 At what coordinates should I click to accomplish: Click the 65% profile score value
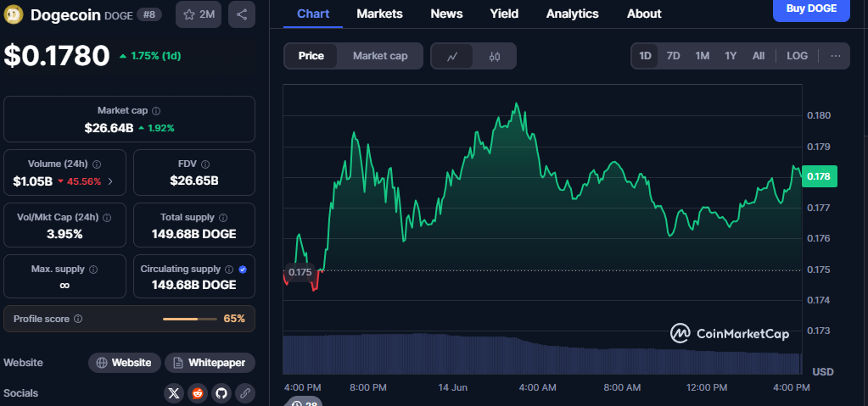click(234, 319)
